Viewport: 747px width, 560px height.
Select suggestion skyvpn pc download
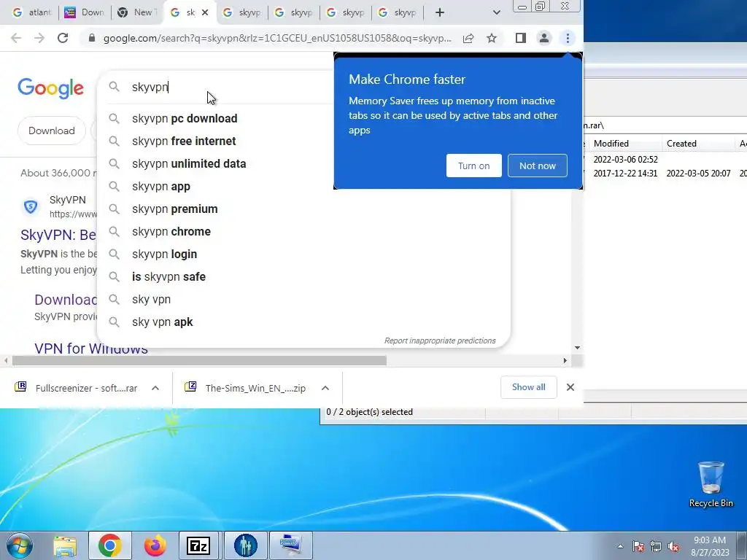pyautogui.click(x=185, y=119)
